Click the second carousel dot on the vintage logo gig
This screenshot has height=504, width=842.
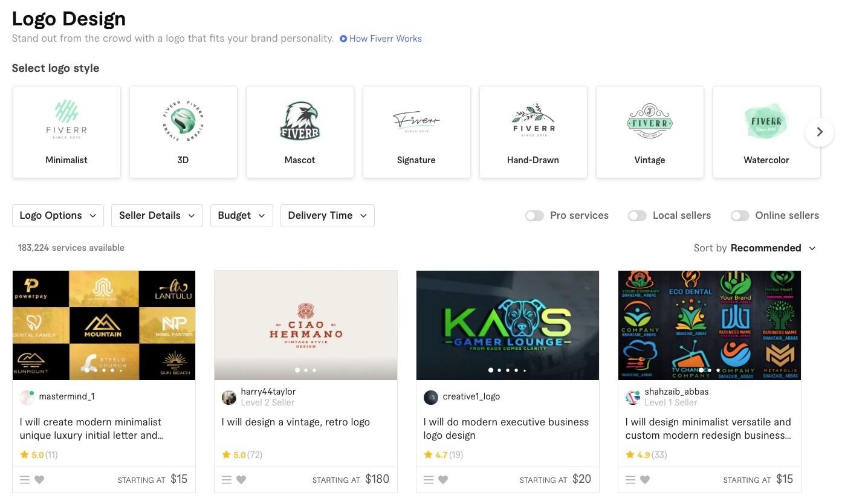(305, 370)
